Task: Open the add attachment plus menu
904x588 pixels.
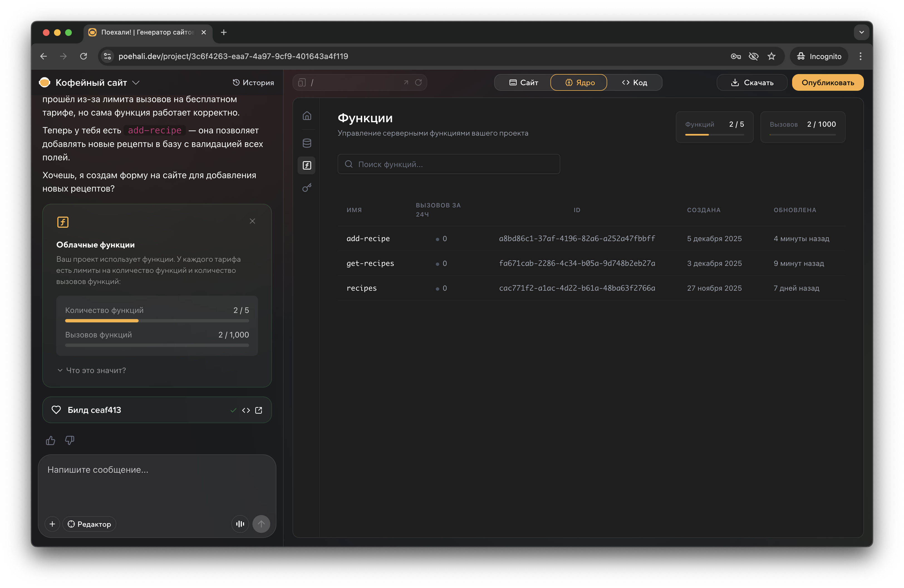Action: [52, 524]
